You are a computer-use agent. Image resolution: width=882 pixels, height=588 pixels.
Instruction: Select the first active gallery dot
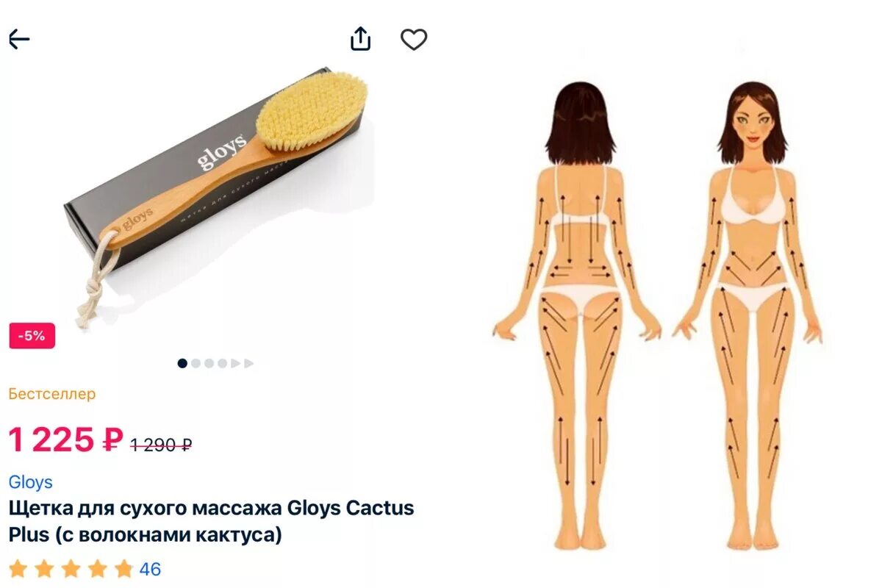182,363
